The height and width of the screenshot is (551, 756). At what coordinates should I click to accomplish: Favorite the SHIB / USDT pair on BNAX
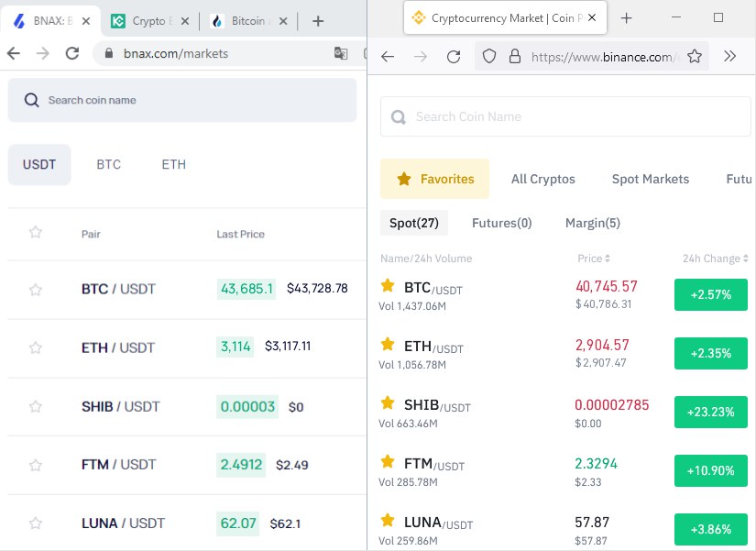coord(35,406)
